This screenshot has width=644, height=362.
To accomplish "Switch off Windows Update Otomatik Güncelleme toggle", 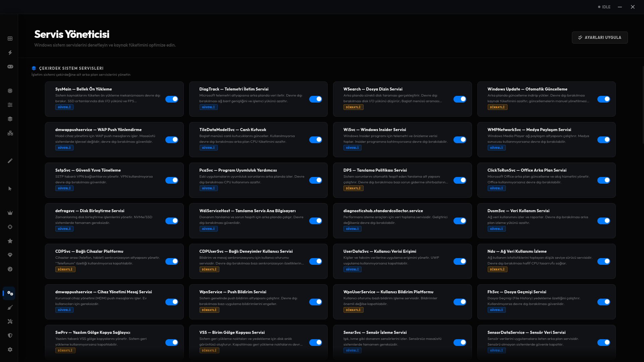I will coord(604,99).
